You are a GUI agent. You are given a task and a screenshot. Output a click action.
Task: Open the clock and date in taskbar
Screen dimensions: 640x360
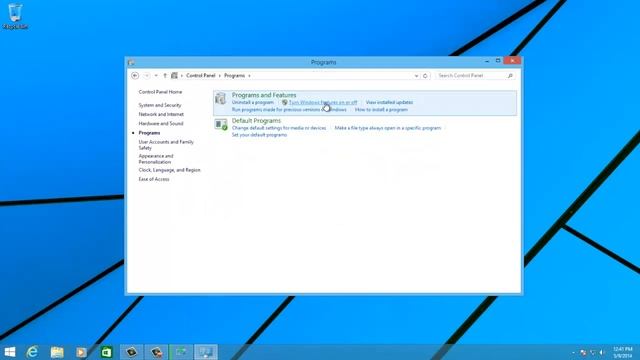coord(622,352)
